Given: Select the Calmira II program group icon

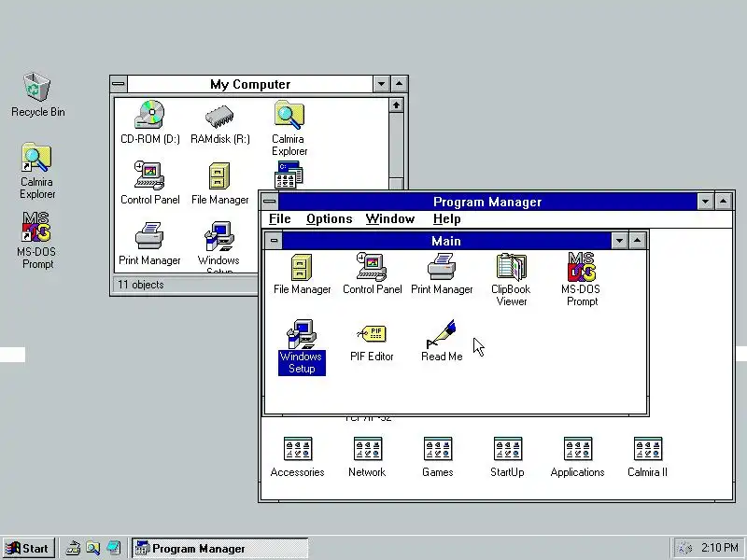Looking at the screenshot, I should 647,457.
